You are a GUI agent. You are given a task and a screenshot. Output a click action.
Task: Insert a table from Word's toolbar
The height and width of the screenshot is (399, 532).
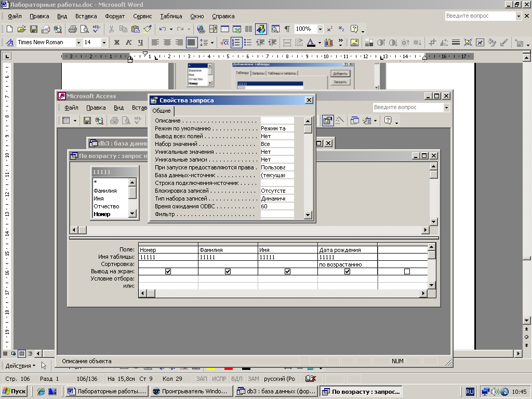click(x=224, y=29)
